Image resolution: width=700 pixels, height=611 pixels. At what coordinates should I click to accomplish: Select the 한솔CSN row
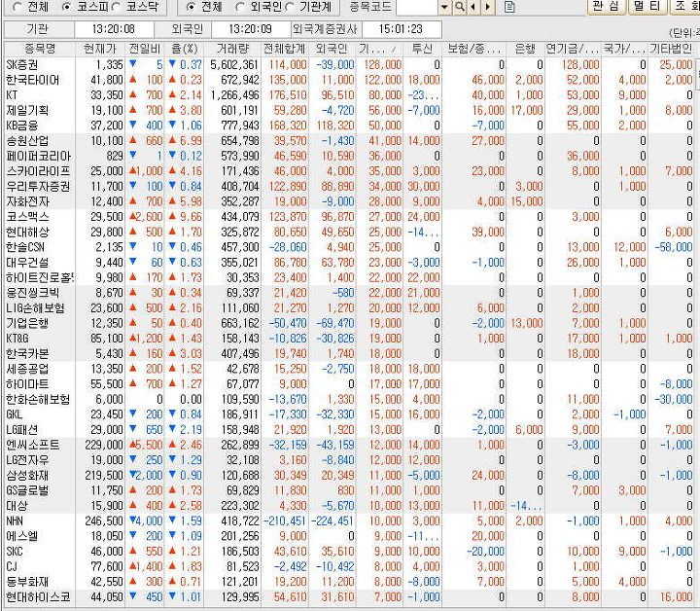[x=349, y=247]
